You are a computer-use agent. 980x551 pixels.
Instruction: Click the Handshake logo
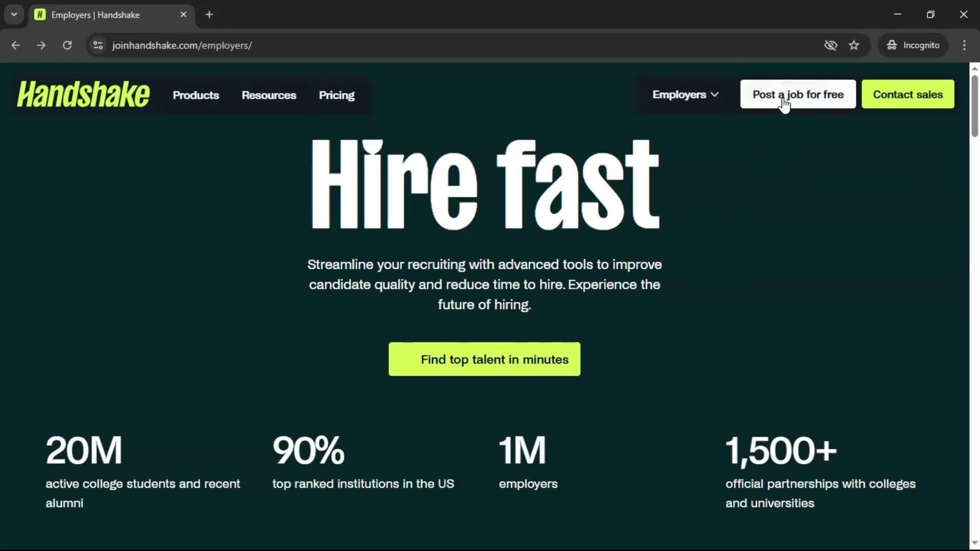[83, 95]
